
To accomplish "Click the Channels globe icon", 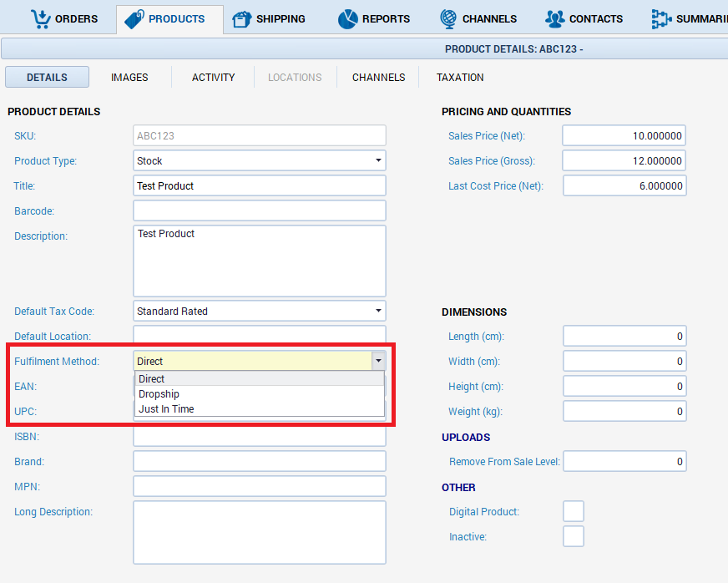I will pyautogui.click(x=448, y=19).
